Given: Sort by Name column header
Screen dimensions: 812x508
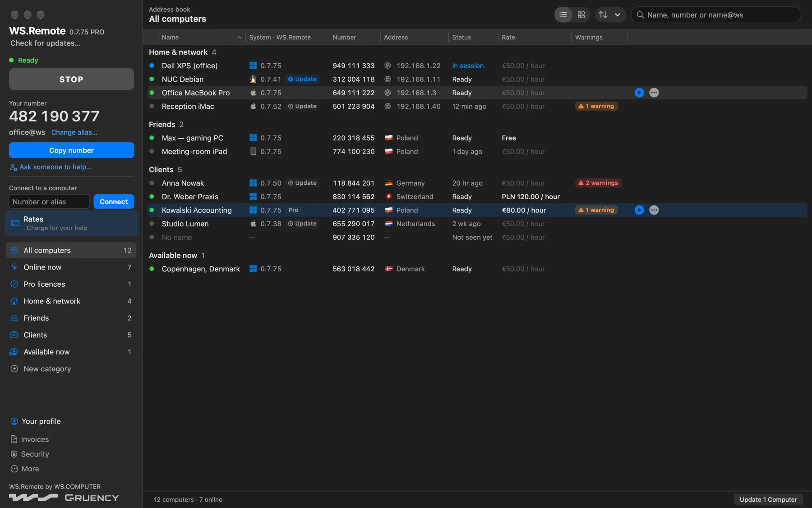Looking at the screenshot, I should coord(201,37).
